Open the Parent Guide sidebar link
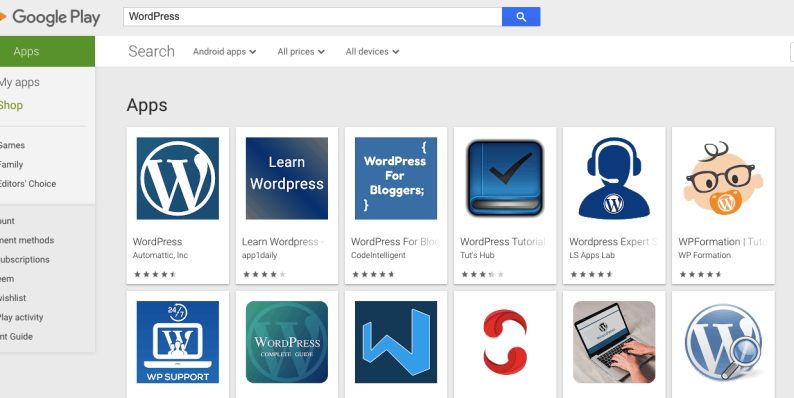794x398 pixels. coord(16,337)
